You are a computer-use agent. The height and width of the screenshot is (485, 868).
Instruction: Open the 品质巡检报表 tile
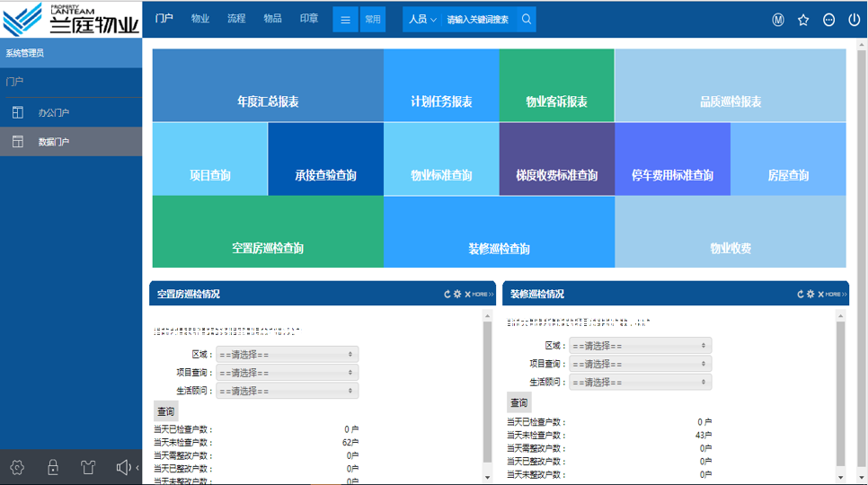tap(731, 85)
